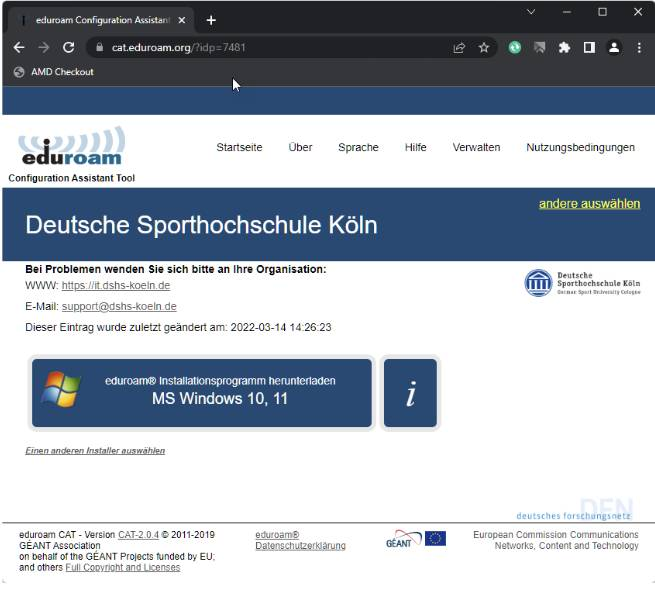Image resolution: width=655 pixels, height=591 pixels.
Task: Open the Extensions puzzle piece menu
Action: coord(564,48)
